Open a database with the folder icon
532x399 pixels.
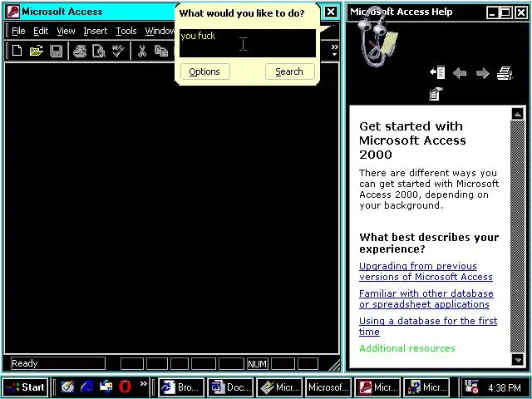tap(36, 51)
